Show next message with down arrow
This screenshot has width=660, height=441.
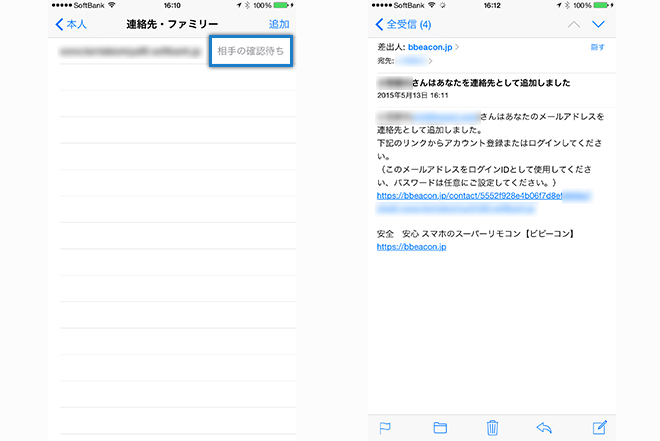point(598,24)
